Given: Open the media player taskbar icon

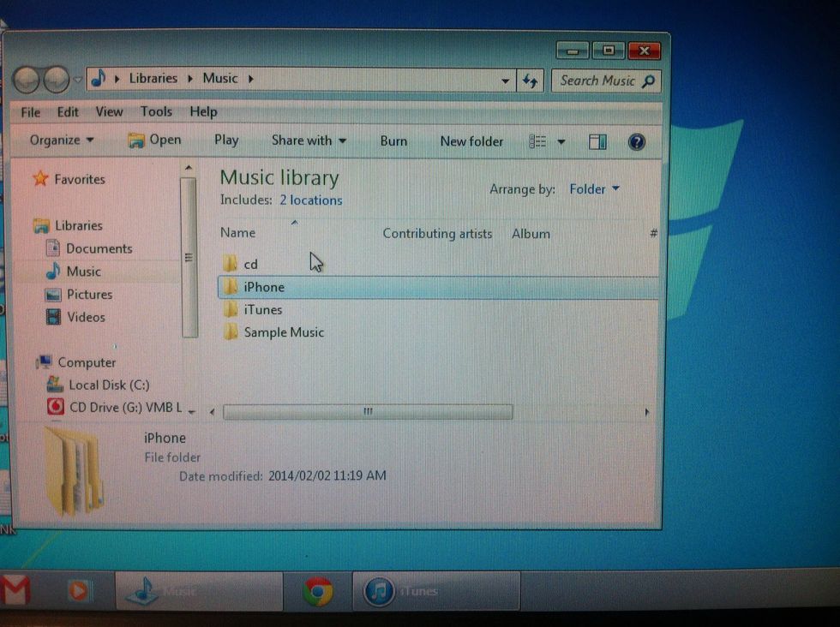Looking at the screenshot, I should [x=79, y=591].
